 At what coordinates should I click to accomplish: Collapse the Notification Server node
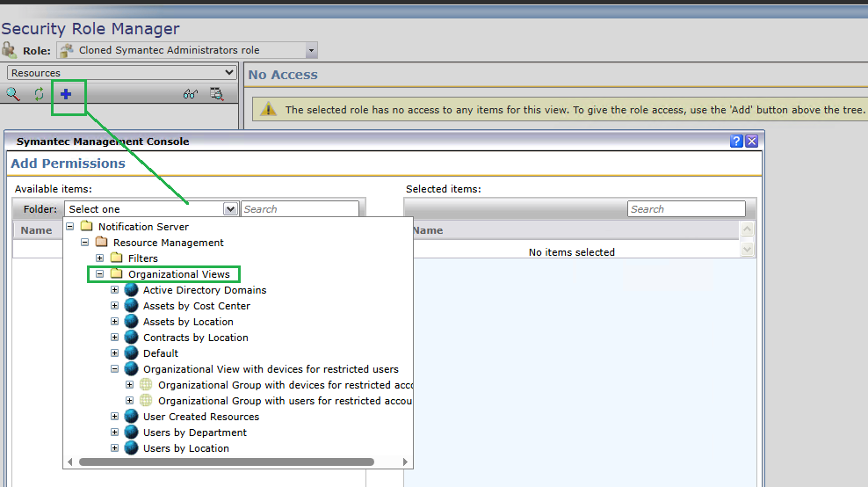click(69, 226)
